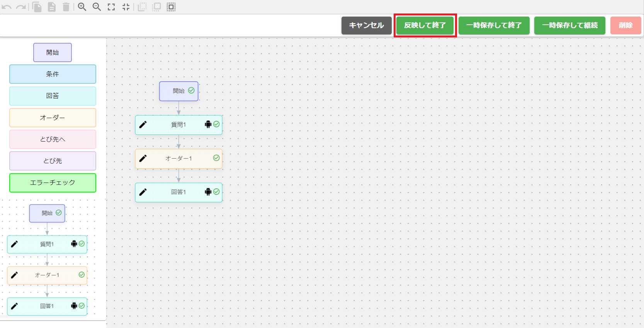Viewport: 644px width, 328px height.
Task: Select the 条件 block in the palette
Action: pos(53,74)
